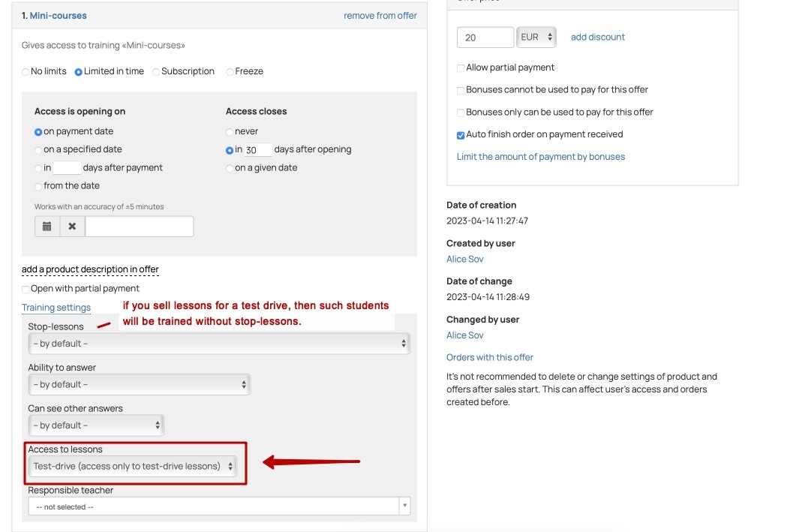Image resolution: width=790 pixels, height=532 pixels.
Task: Focus the offer price field showing 20
Action: pyautogui.click(x=485, y=38)
